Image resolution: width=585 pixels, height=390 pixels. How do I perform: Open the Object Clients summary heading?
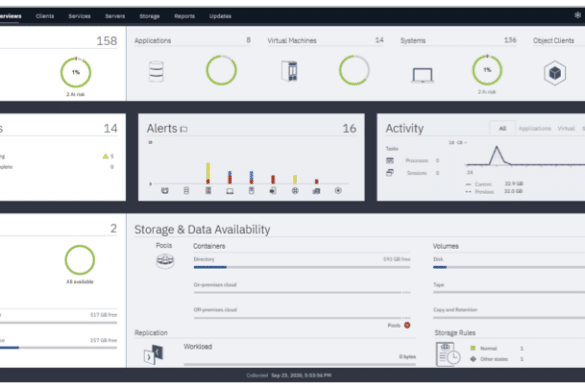tap(554, 41)
